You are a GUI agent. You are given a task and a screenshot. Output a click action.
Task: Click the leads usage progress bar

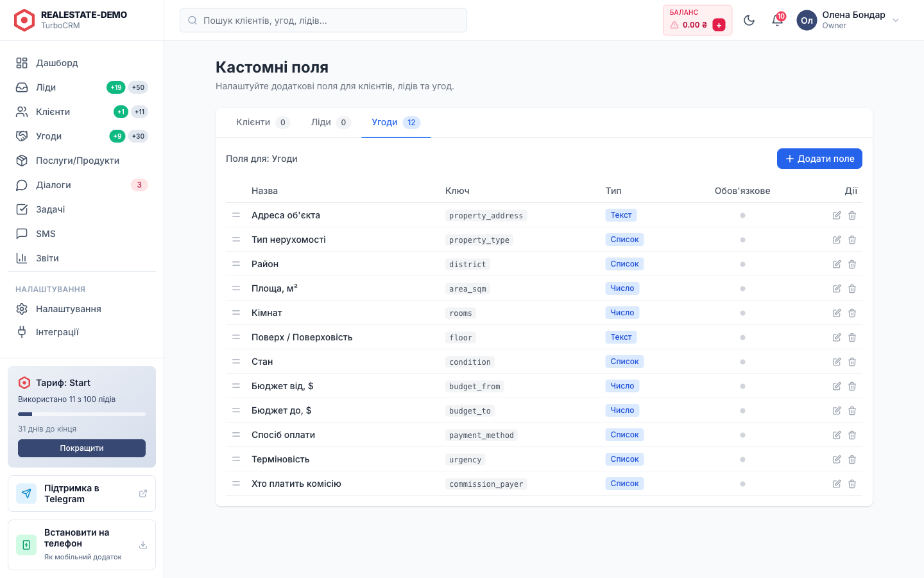81,414
